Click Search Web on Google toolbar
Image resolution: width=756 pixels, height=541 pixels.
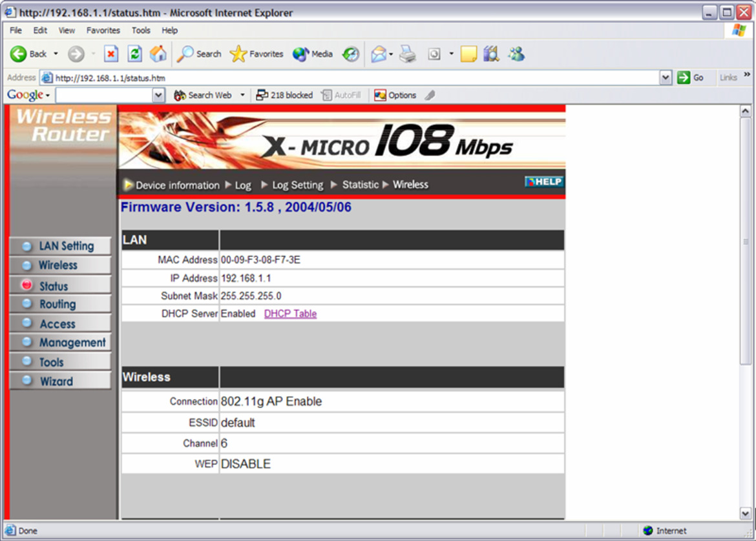tap(203, 96)
